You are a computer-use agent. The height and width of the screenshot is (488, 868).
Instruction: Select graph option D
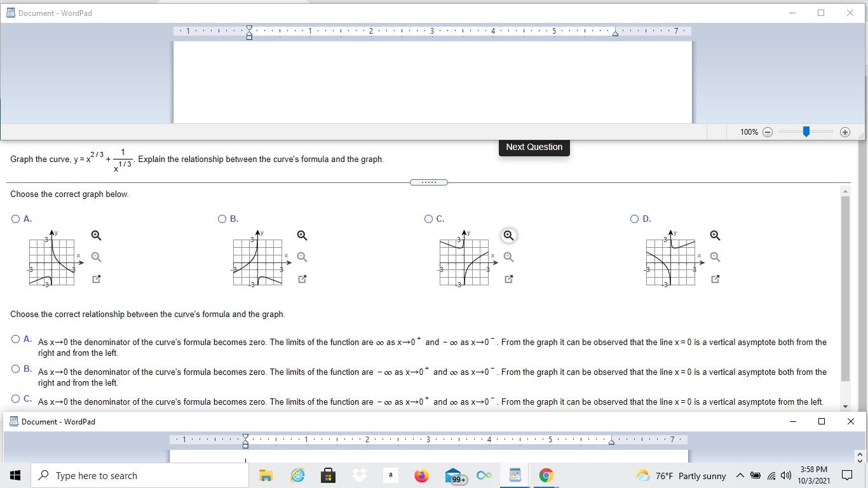634,219
